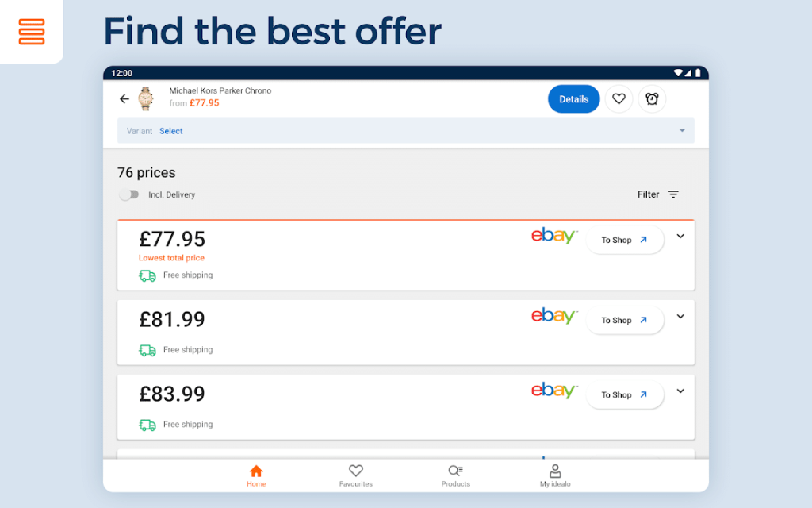Click the Lowest total price label
Image resolution: width=812 pixels, height=508 pixels.
[x=172, y=258]
